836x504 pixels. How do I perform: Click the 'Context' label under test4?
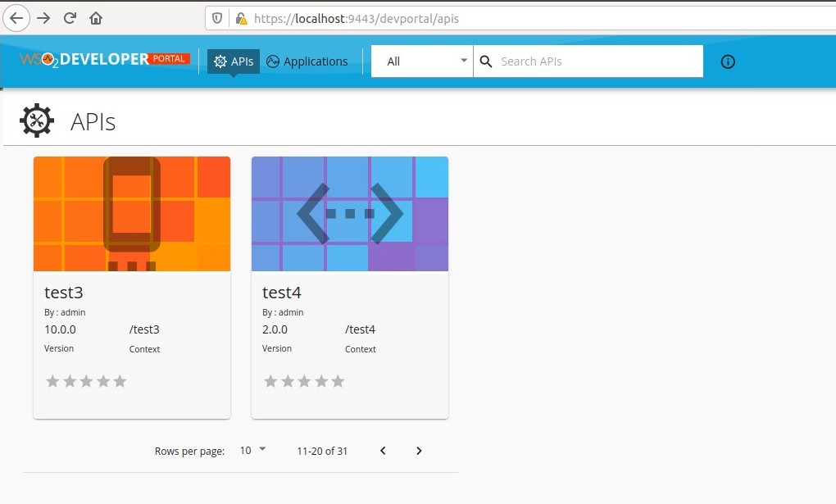pyautogui.click(x=361, y=349)
